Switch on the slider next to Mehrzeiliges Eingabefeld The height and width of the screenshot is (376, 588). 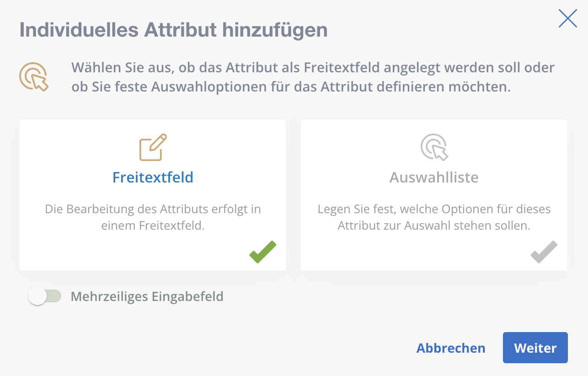point(45,296)
